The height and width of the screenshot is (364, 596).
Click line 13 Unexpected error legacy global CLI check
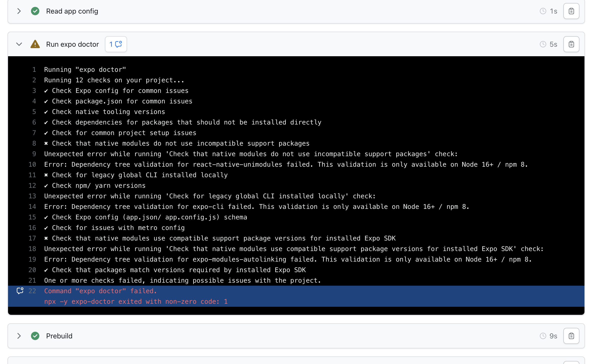(x=210, y=196)
